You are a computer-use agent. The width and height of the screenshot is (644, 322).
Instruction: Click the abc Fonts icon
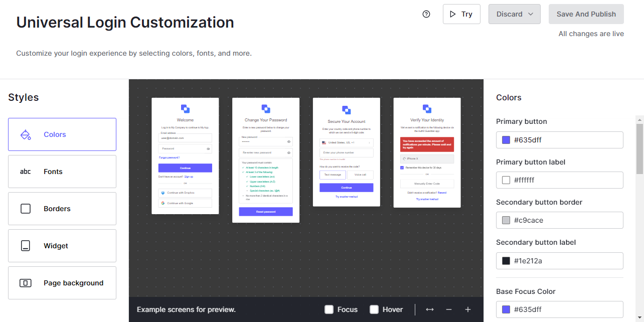pyautogui.click(x=26, y=172)
